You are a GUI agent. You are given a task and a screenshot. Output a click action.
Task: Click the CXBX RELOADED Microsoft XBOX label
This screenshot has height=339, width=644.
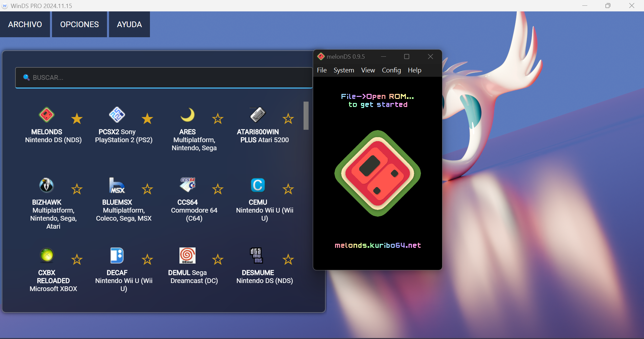click(53, 281)
